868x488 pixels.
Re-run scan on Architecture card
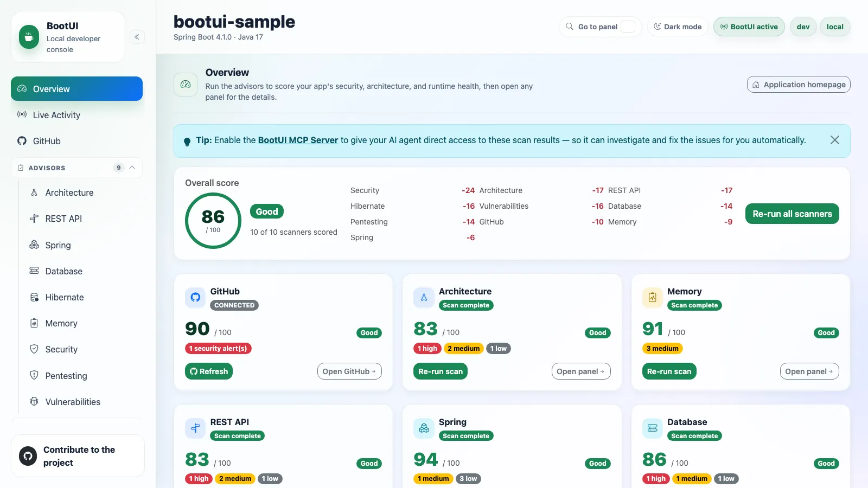click(441, 371)
